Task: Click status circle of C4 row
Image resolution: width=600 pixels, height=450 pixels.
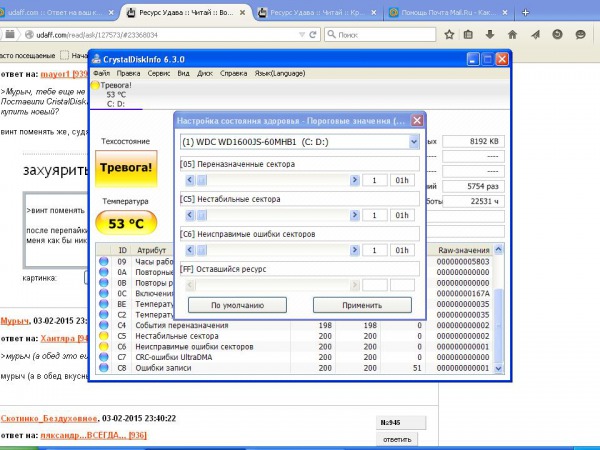Action: 104,325
